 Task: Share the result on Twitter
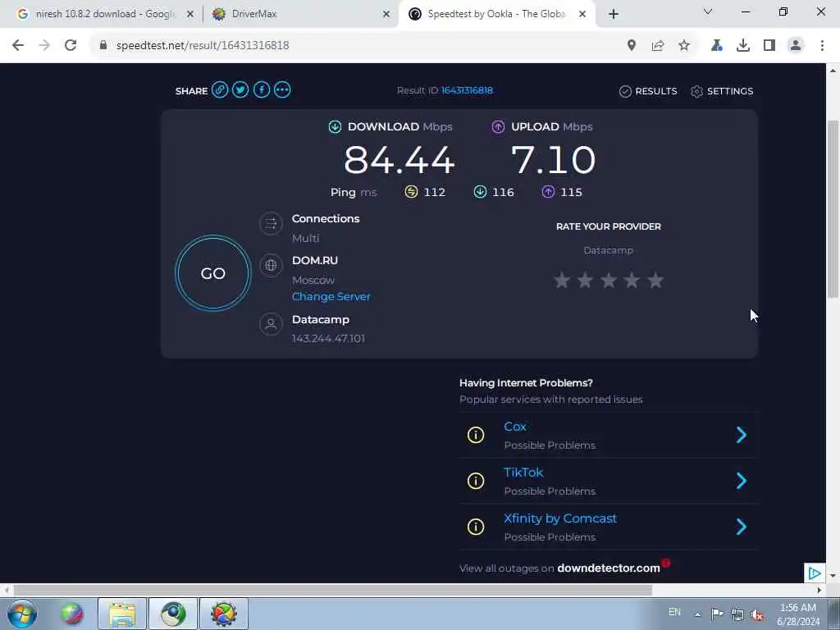point(240,90)
